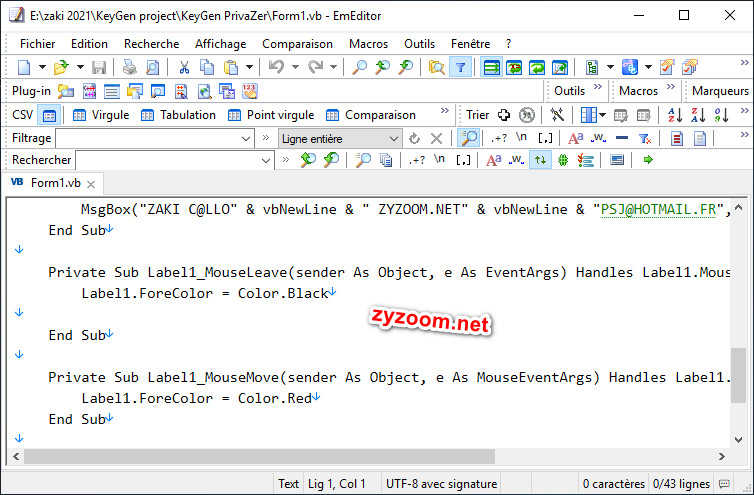Sort Z to A descending
The height and width of the screenshot is (495, 754).
698,115
